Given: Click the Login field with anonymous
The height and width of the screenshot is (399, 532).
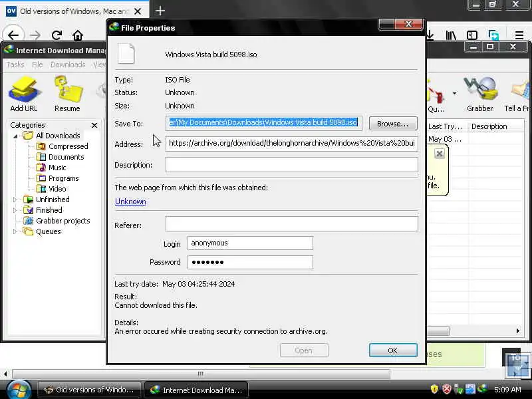Looking at the screenshot, I should coord(250,243).
